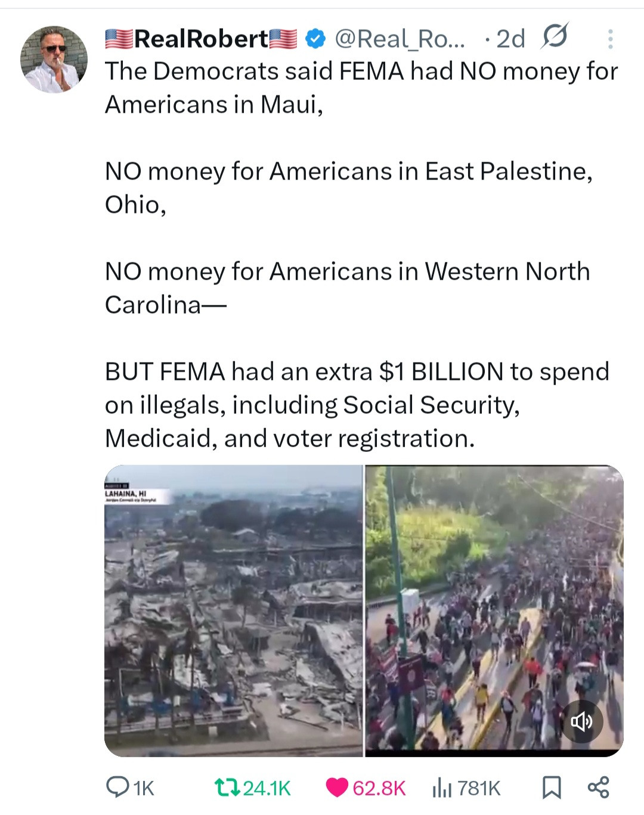This screenshot has width=644, height=815.
Task: Click the 781K views count
Action: pyautogui.click(x=479, y=788)
